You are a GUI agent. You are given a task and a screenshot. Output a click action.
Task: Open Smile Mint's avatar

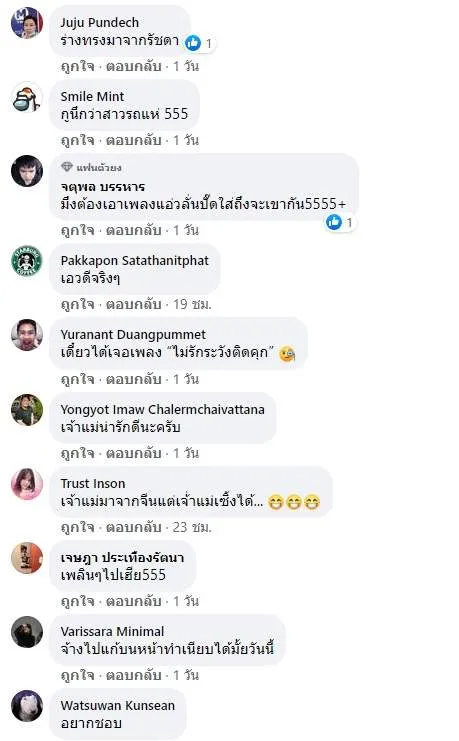click(x=27, y=97)
